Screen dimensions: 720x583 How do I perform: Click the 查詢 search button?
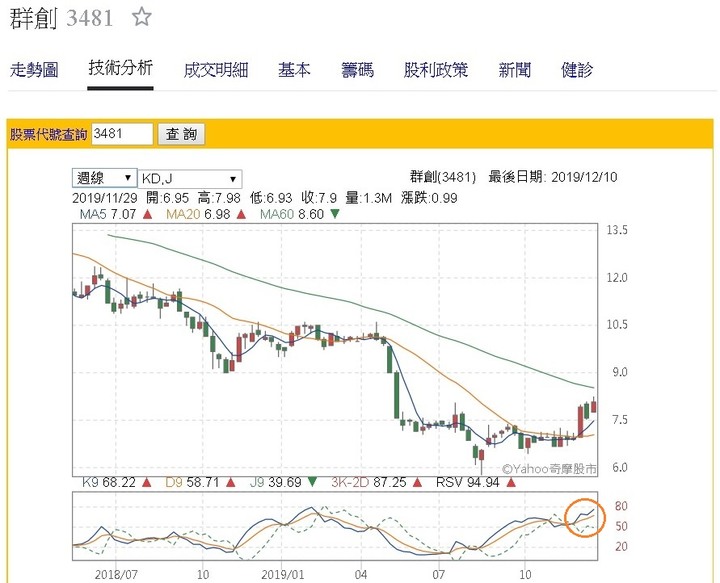click(x=181, y=135)
